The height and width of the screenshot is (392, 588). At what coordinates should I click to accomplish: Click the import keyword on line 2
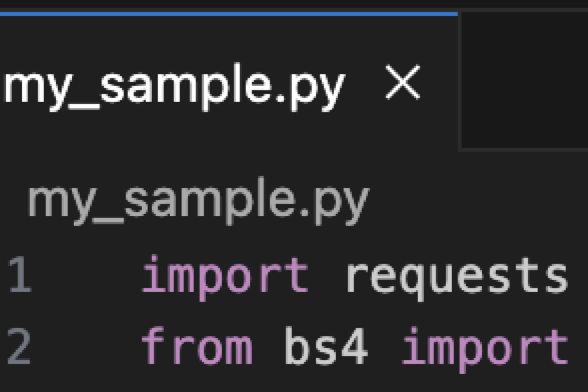[483, 346]
